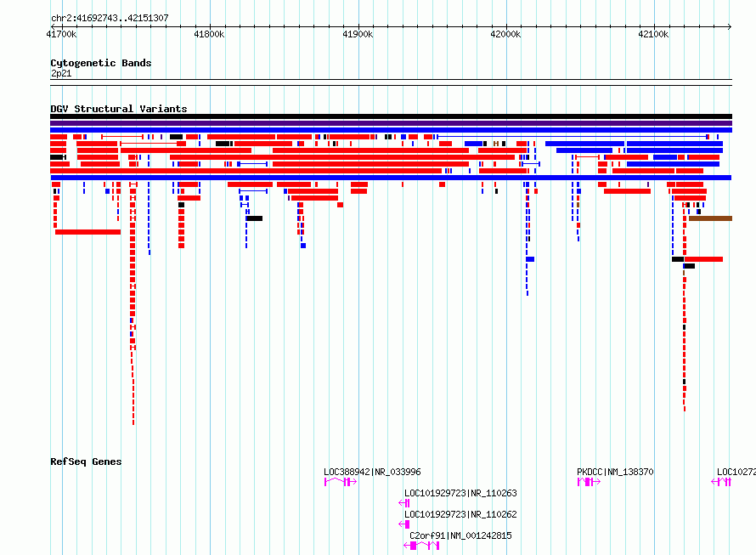Click the right arrowhead of the ruler
Image resolution: width=756 pixels, height=555 pixels.
tap(730, 26)
